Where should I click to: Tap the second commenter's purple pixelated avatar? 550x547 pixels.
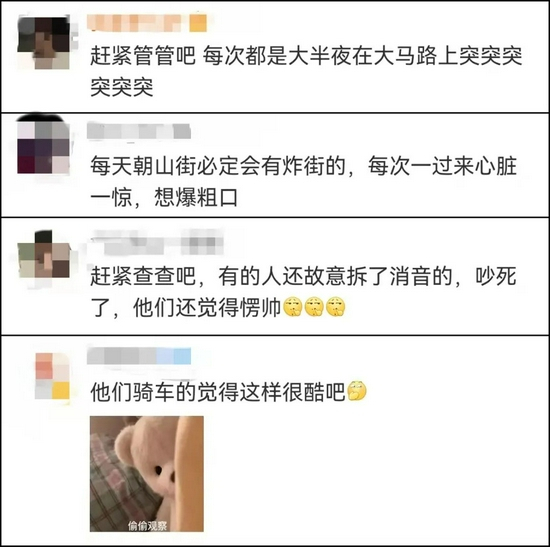click(43, 147)
